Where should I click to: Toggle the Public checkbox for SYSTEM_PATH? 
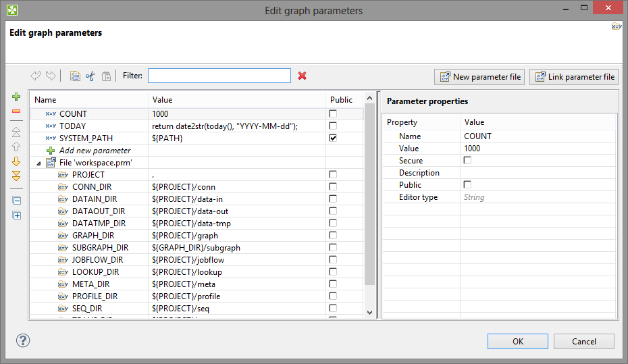coord(332,138)
